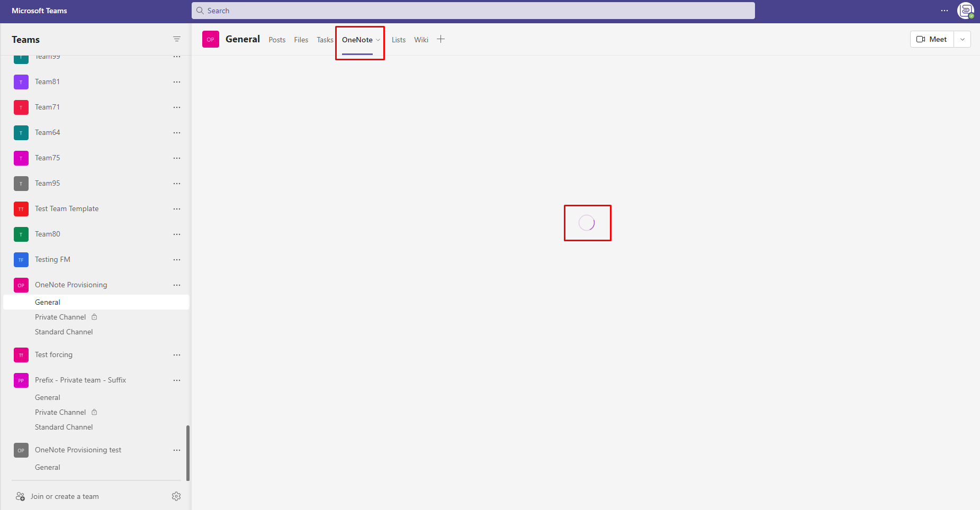
Task: Open more options for Team64
Action: pyautogui.click(x=177, y=133)
